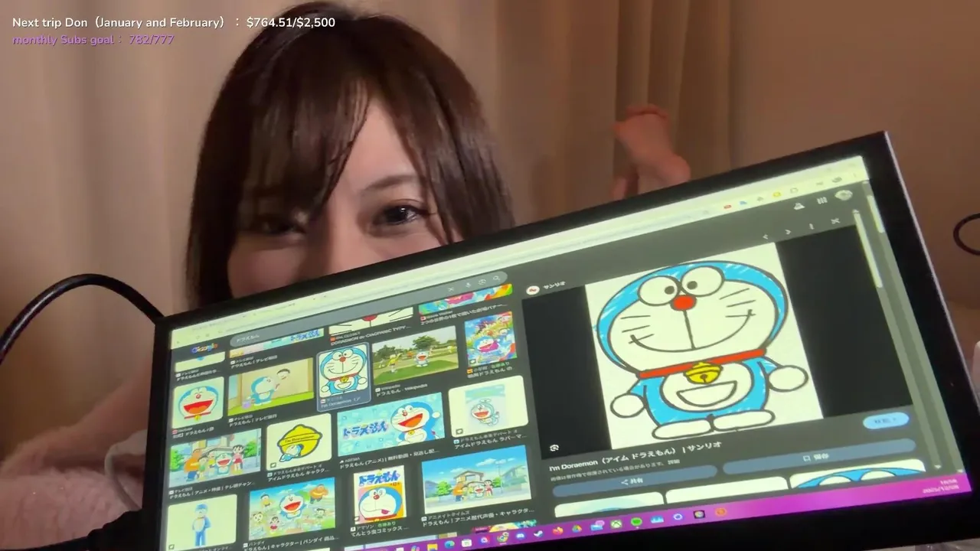Open the てんとう虫コミックス cover thumbnail
This screenshot has height=551, width=980.
tap(380, 495)
